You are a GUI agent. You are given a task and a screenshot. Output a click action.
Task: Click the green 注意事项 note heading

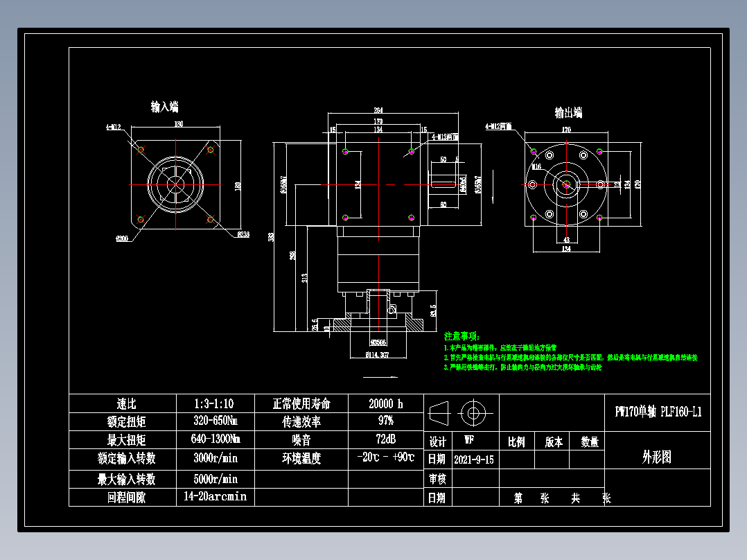click(464, 337)
